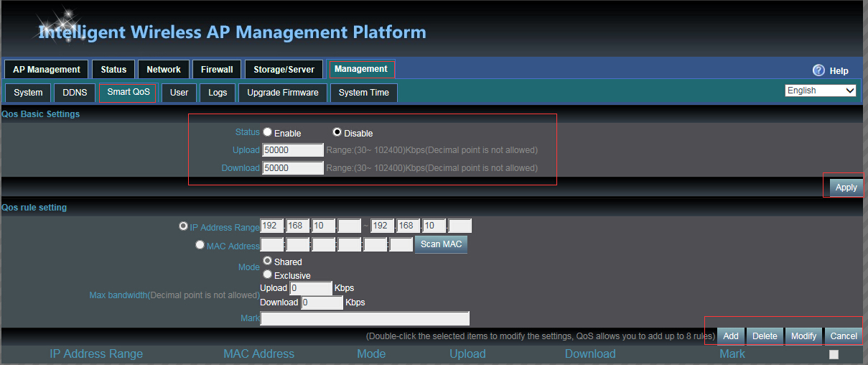Click the Upload column header
868x365 pixels.
tap(467, 354)
